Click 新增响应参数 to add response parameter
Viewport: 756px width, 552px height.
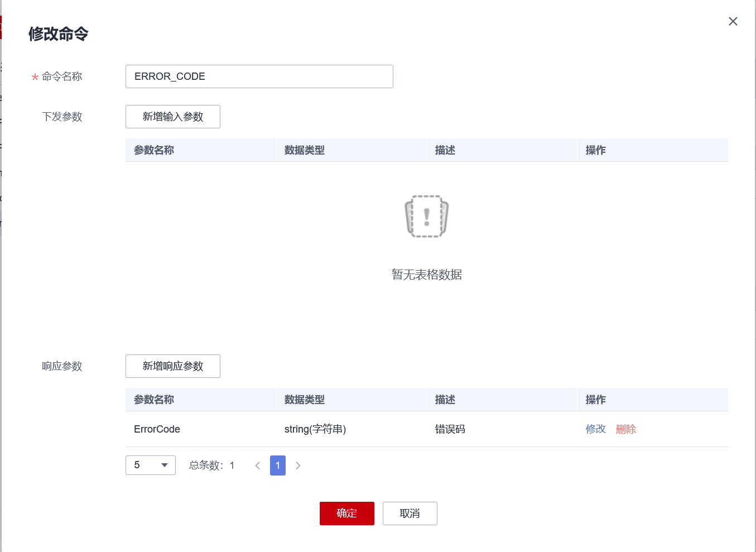pos(172,366)
